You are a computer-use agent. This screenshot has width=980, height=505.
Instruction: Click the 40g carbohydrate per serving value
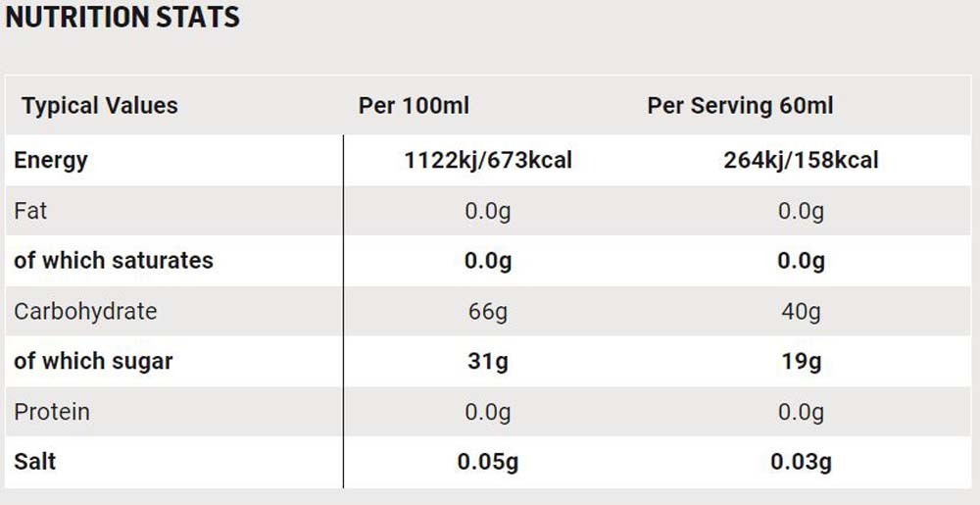pyautogui.click(x=802, y=311)
